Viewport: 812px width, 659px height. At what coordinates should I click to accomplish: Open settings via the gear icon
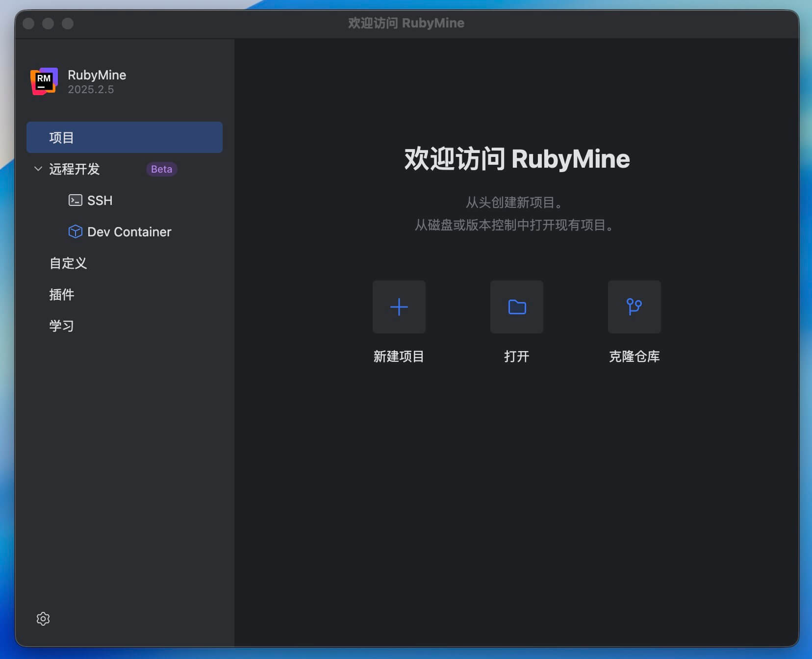click(43, 619)
